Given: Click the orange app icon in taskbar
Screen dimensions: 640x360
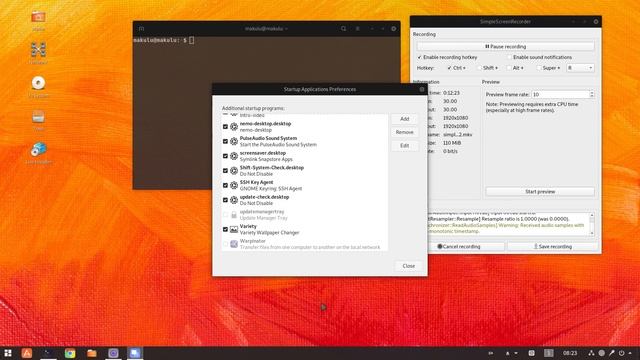Looking at the screenshot, I should (27, 353).
